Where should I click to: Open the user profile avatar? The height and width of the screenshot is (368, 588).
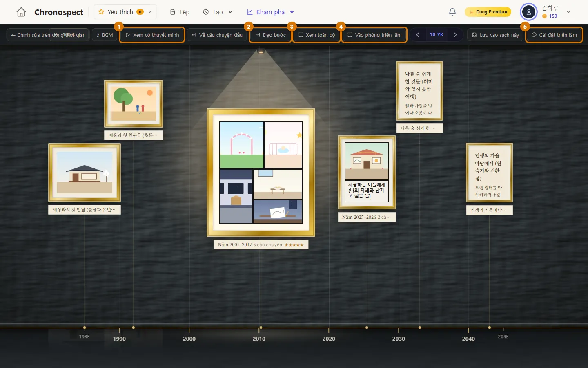(x=528, y=12)
